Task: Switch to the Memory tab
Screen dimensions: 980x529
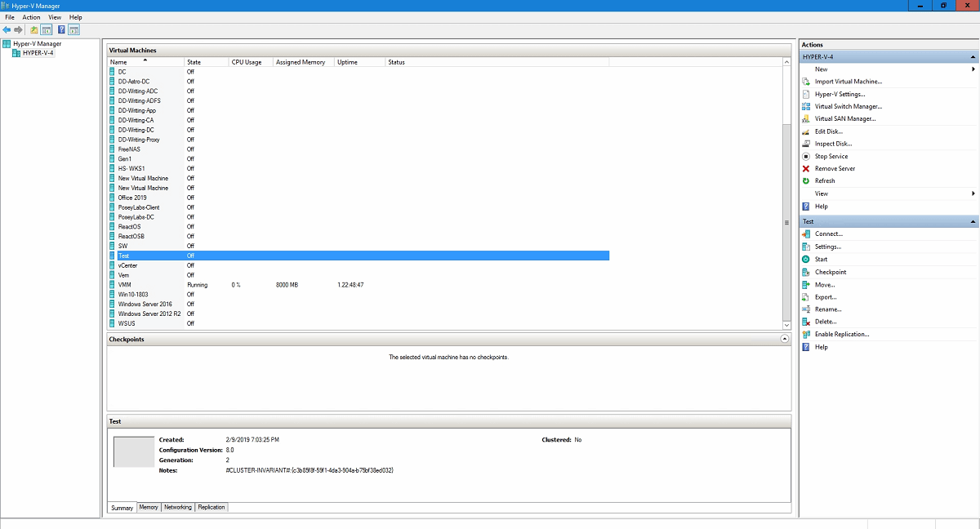Action: click(149, 507)
